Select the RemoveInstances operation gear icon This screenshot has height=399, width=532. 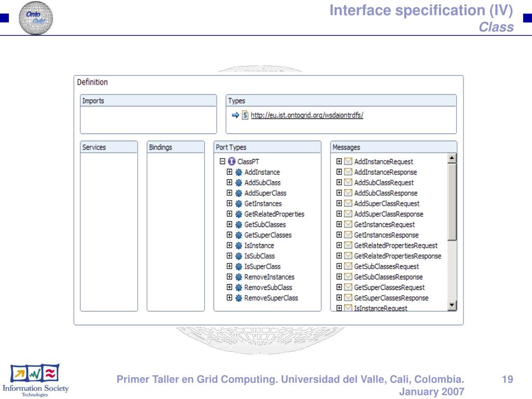click(239, 277)
